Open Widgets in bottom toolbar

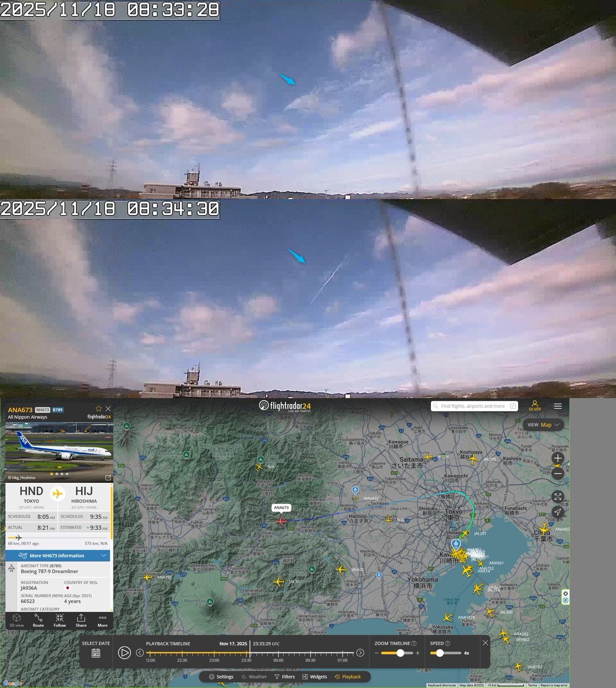pos(315,677)
